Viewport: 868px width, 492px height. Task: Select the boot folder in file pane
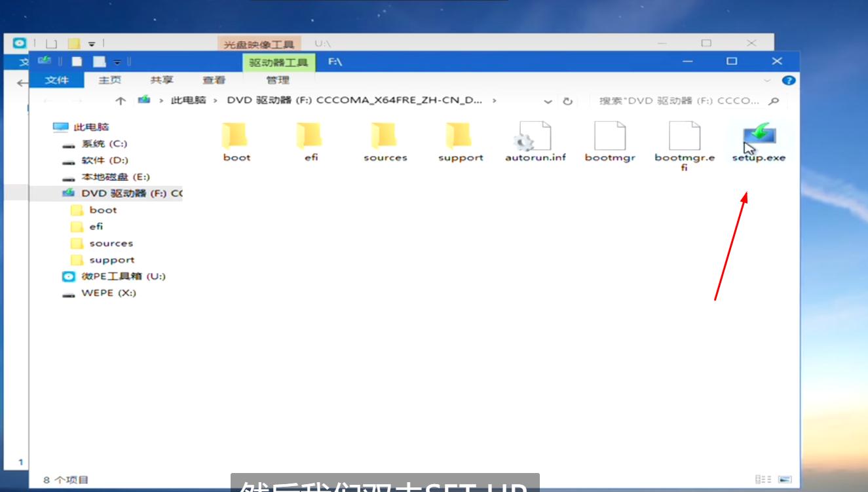tap(236, 136)
